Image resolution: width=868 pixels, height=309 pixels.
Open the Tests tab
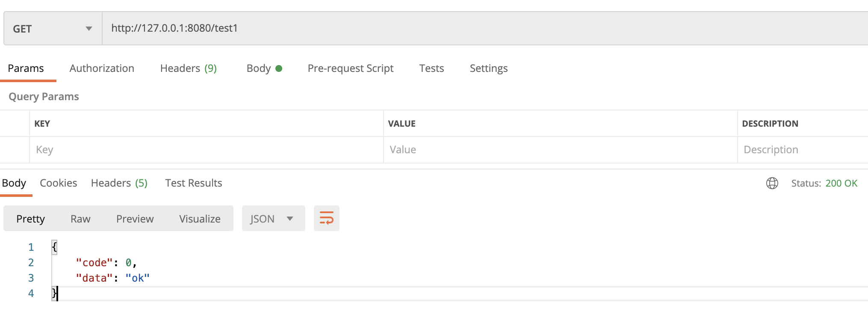(x=431, y=68)
